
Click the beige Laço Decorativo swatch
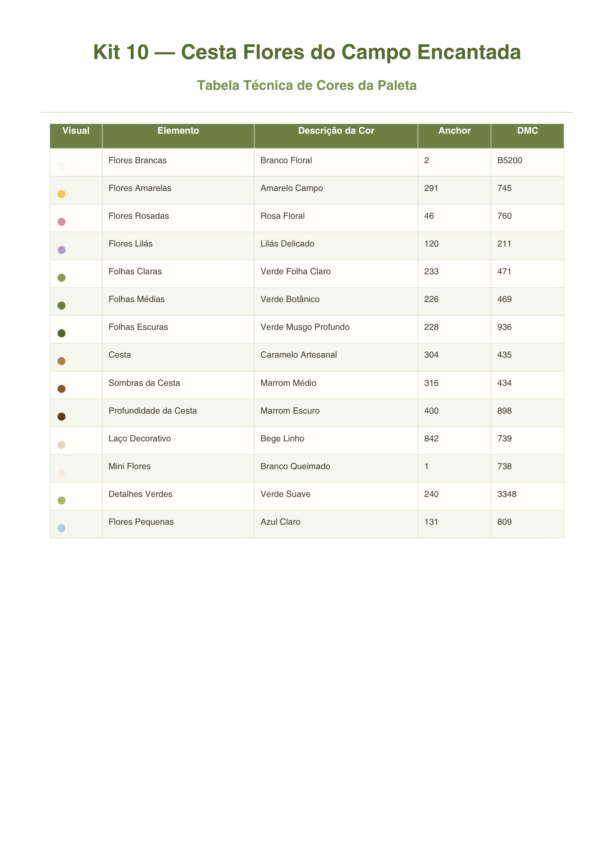(62, 445)
